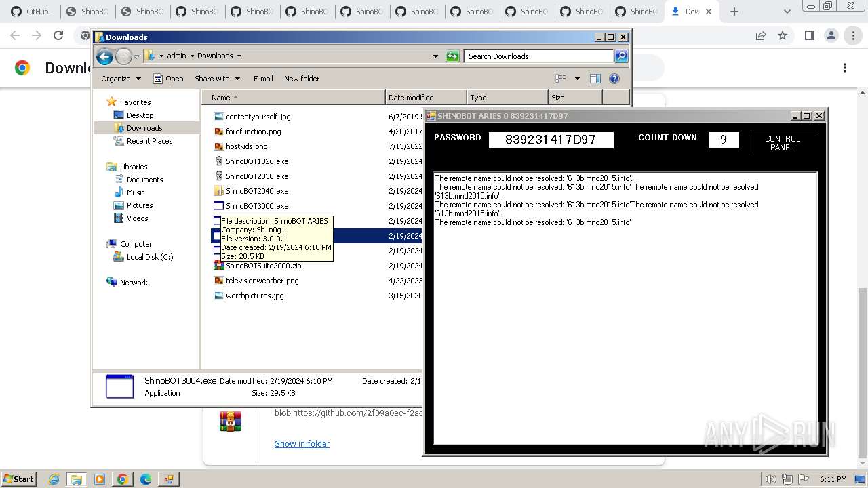This screenshot has height=488, width=868.
Task: Open Explorer Help question-mark icon
Action: tap(614, 79)
